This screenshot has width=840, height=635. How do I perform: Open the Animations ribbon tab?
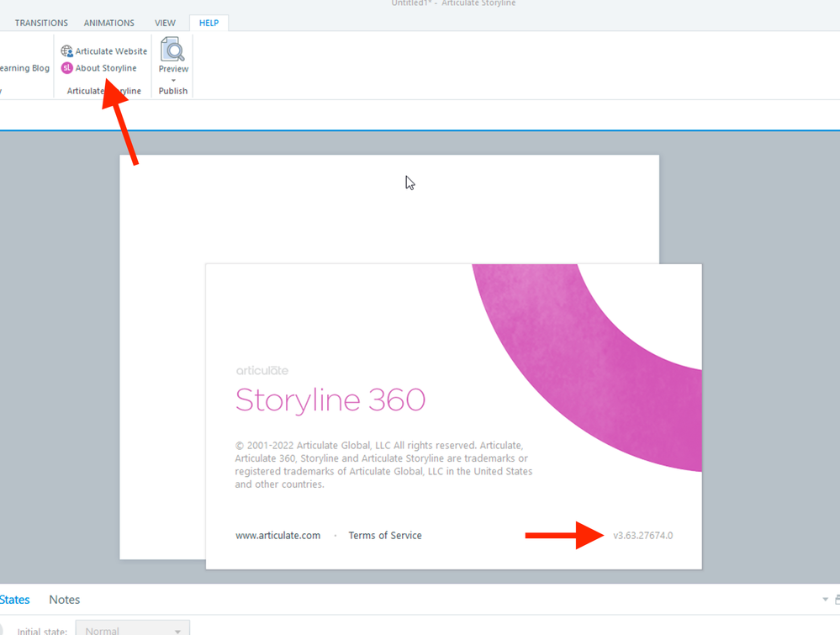[x=108, y=23]
